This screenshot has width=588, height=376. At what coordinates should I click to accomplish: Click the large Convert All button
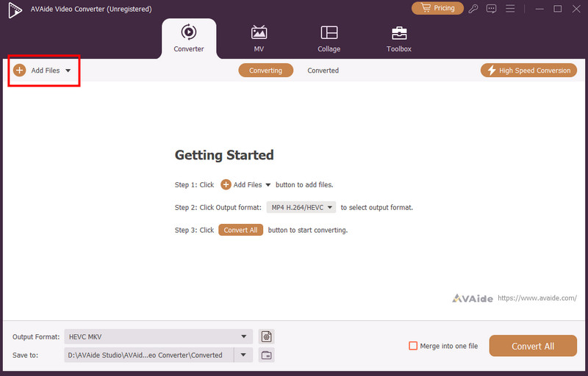533,346
